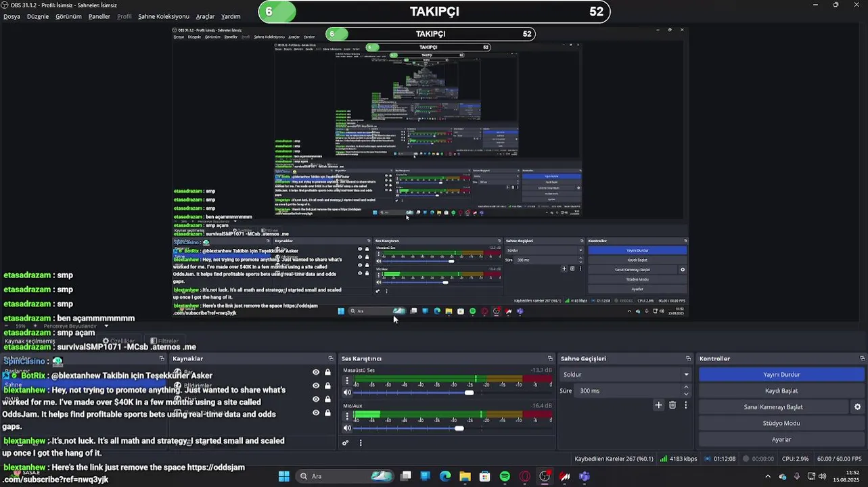This screenshot has height=487, width=868.
Task: Undock the Sahne Geçişleri panel
Action: click(688, 358)
